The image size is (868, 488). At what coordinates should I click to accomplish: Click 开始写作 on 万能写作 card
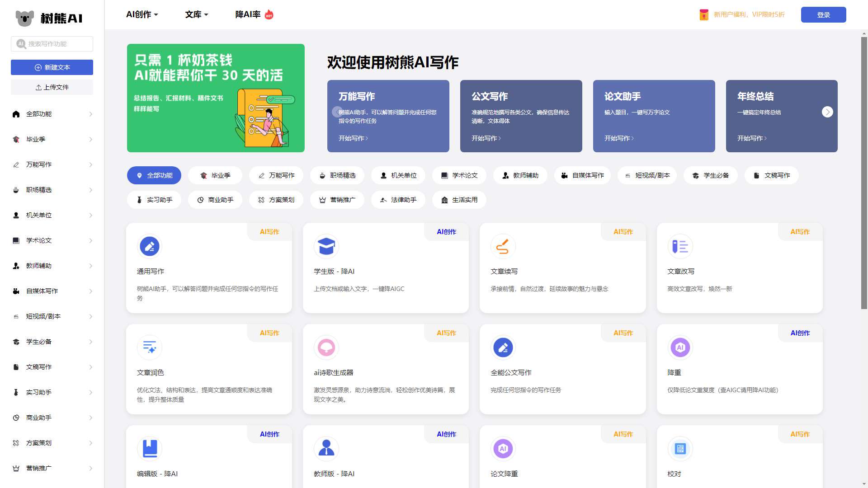(x=353, y=138)
